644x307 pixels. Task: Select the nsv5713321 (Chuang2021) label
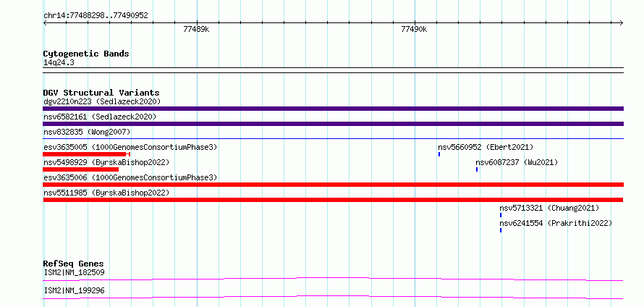pos(549,208)
